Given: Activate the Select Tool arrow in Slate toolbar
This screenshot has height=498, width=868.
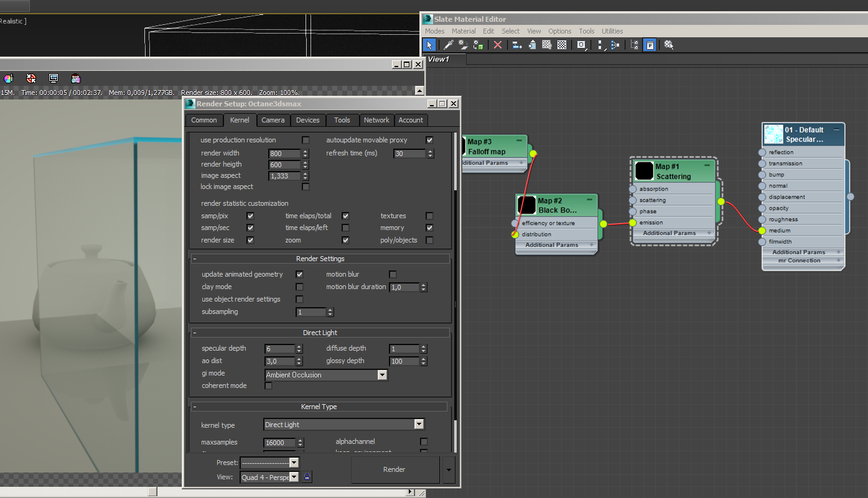Looking at the screenshot, I should [429, 45].
